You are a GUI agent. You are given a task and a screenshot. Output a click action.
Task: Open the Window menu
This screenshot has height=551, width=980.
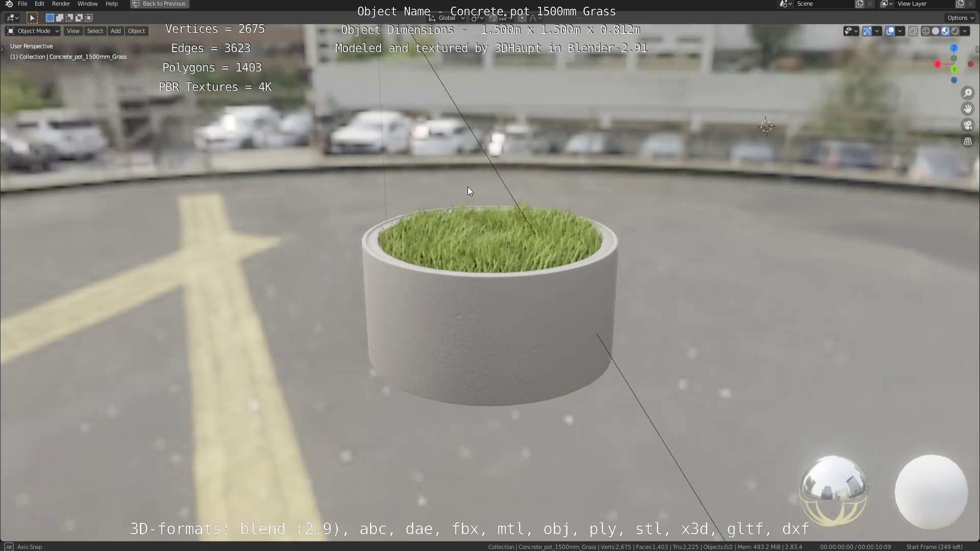coord(87,4)
